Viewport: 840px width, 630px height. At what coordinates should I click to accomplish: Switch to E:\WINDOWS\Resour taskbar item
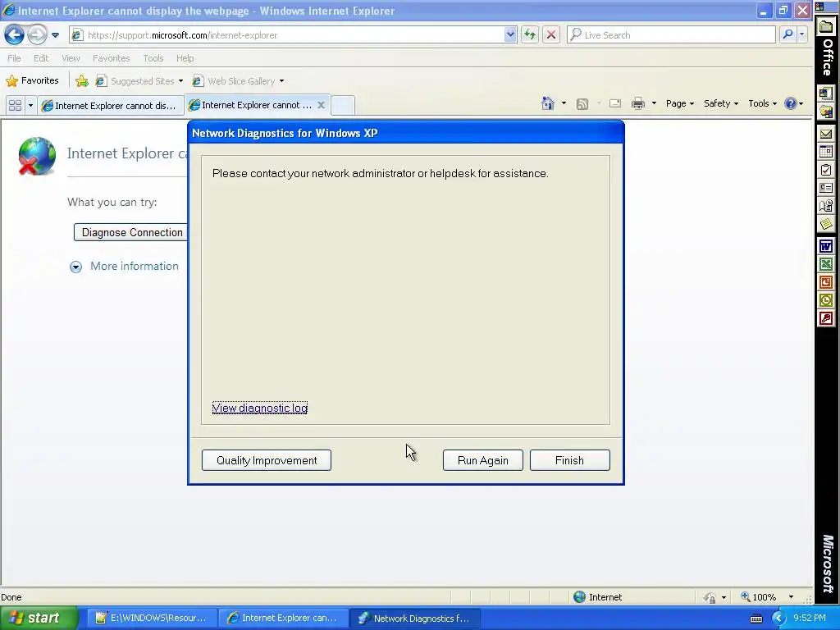click(152, 619)
